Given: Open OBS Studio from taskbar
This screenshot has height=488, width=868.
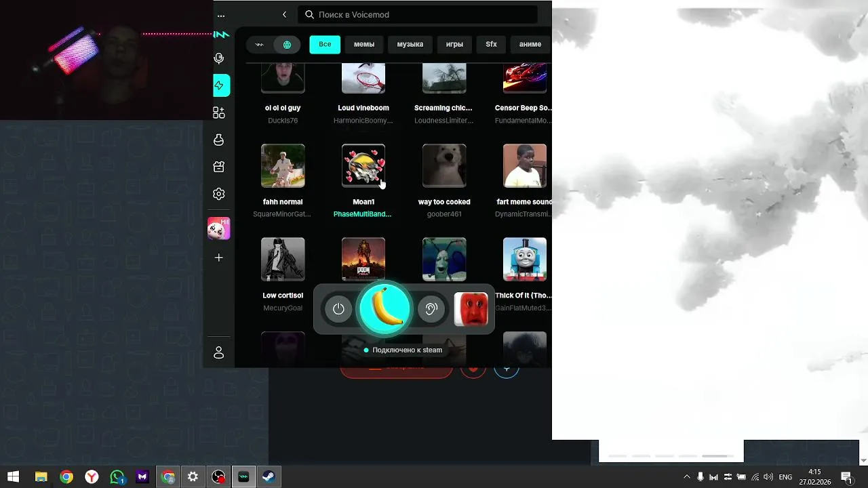Looking at the screenshot, I should [218, 476].
